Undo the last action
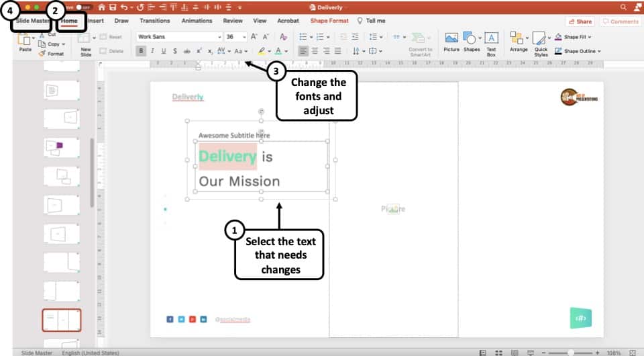Viewport: 644px width, 356px height. pyautogui.click(x=123, y=7)
